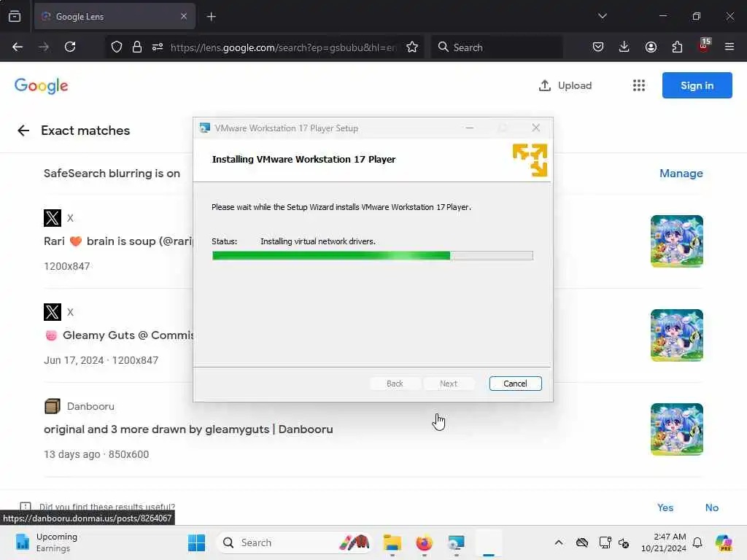The height and width of the screenshot is (560, 747).
Task: Click the Upload button on Google Lens
Action: point(565,86)
